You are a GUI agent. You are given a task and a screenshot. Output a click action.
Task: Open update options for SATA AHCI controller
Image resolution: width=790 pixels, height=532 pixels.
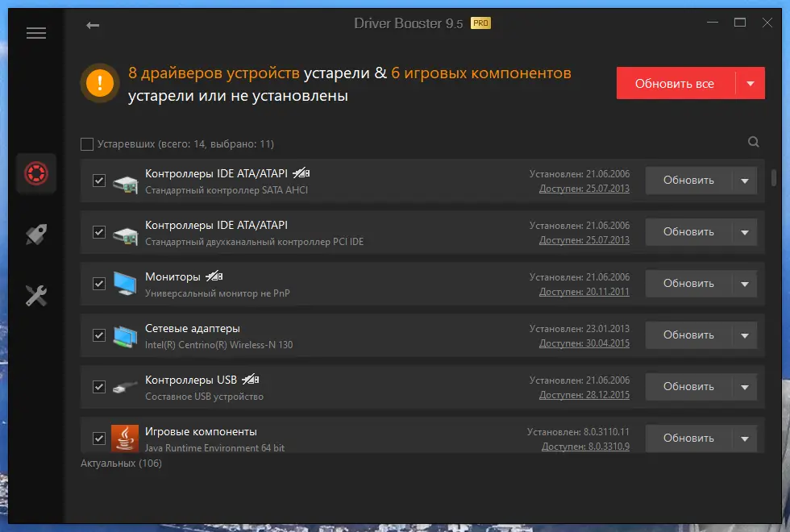745,181
